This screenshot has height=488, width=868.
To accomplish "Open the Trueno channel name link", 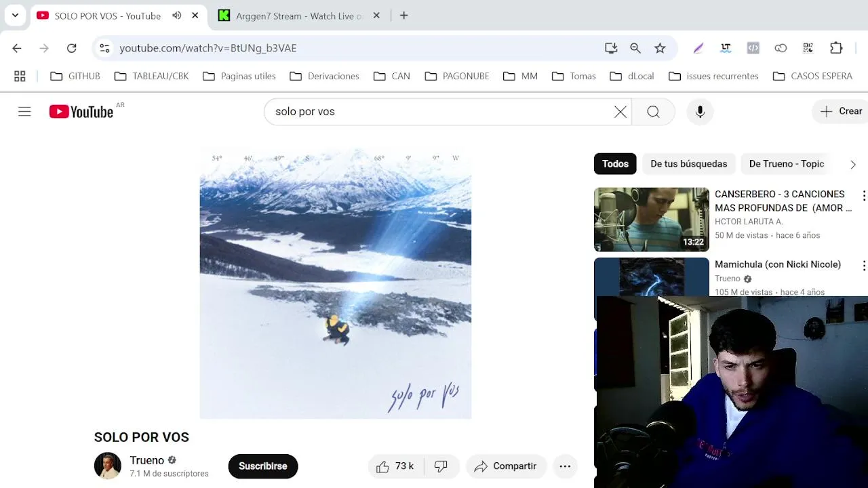I will coord(147,460).
